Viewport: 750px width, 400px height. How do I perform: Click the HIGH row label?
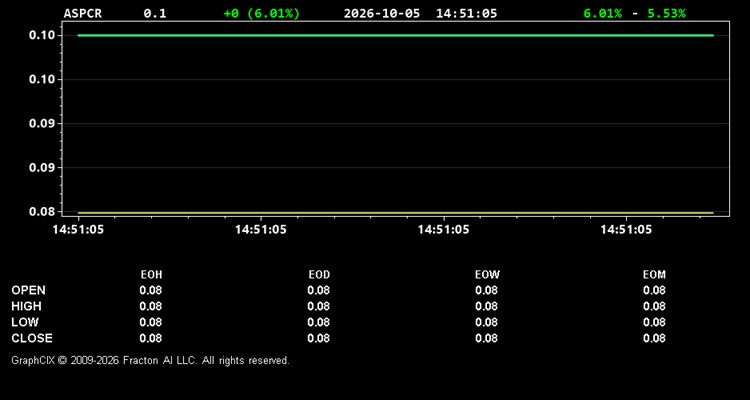(26, 306)
